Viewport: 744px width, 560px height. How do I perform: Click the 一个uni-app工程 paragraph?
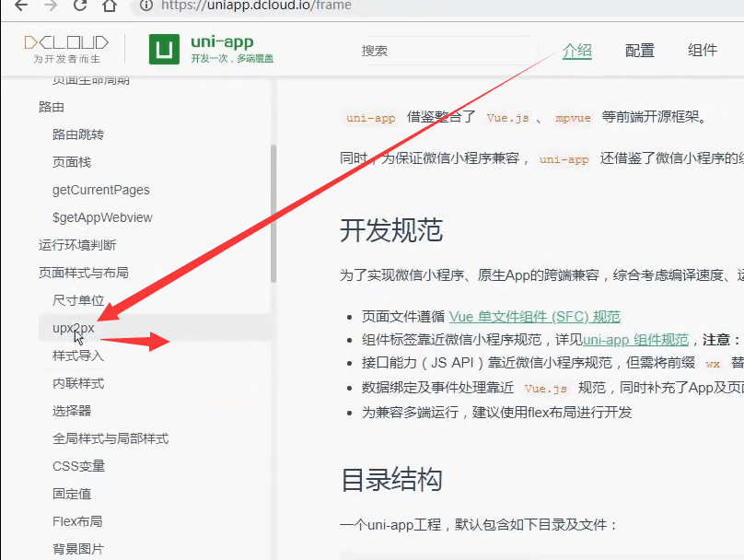(478, 525)
